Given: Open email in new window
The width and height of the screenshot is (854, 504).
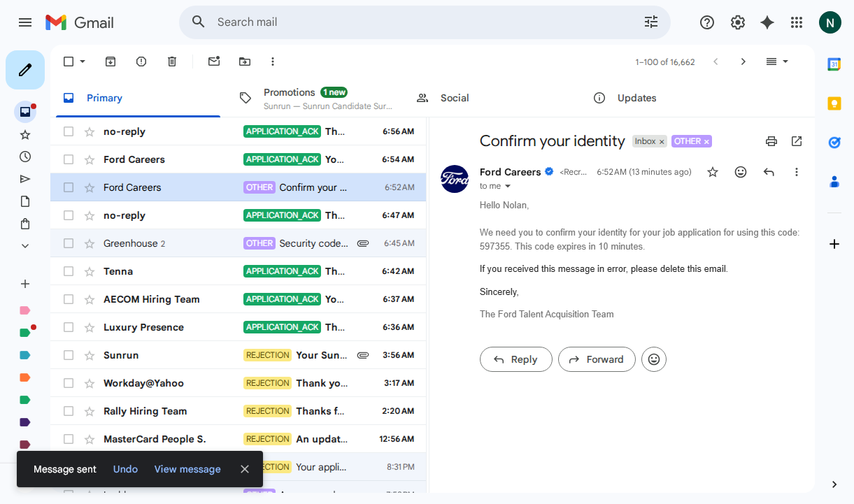Looking at the screenshot, I should point(797,141).
